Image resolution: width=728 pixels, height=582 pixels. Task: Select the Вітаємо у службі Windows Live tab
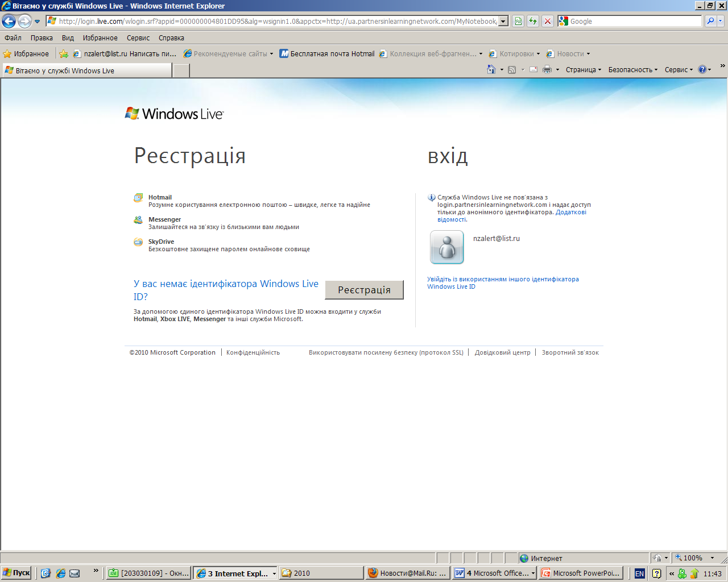tap(86, 70)
